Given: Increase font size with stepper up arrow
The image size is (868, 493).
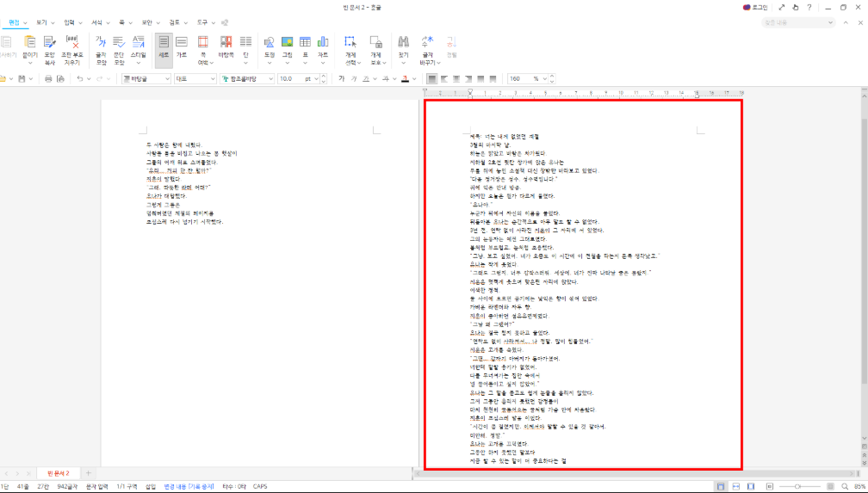Looking at the screenshot, I should [324, 77].
